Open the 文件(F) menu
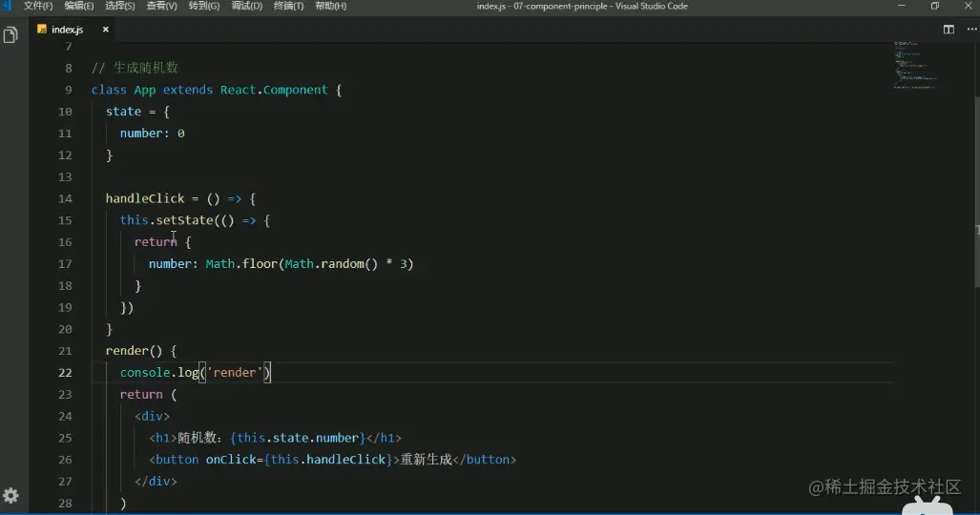The image size is (980, 515). [x=38, y=6]
